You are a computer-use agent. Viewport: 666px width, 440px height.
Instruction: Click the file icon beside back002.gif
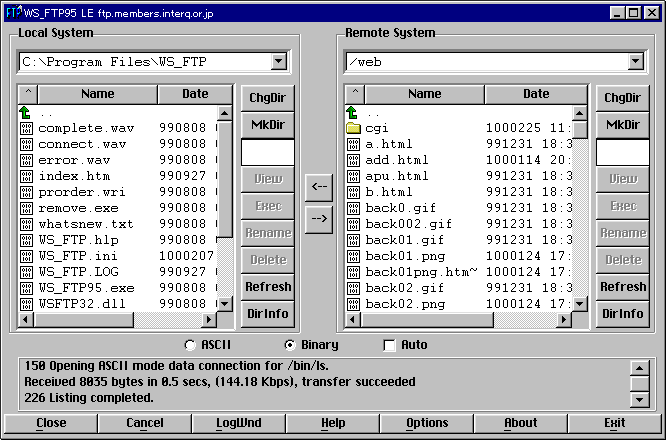353,224
